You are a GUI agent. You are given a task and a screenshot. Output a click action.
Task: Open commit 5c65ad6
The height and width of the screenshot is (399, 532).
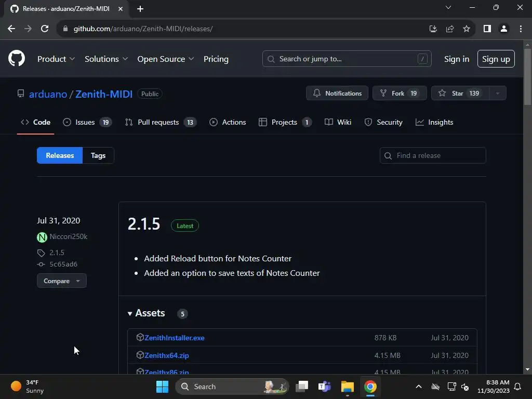click(63, 264)
